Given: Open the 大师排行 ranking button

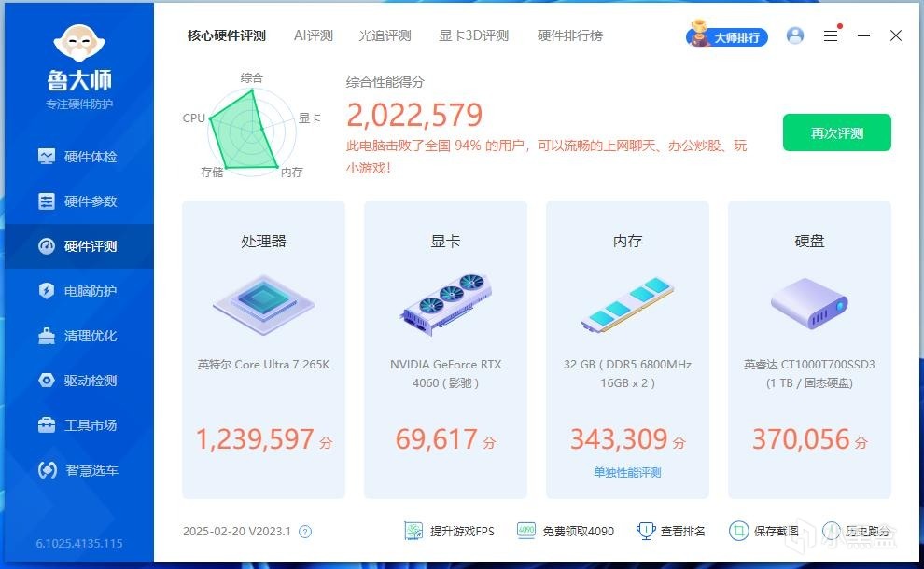Looking at the screenshot, I should tap(726, 36).
